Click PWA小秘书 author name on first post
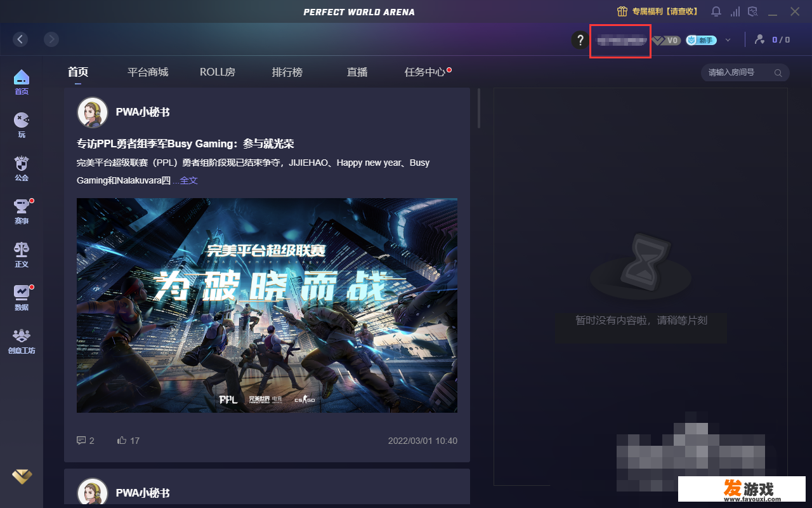Viewport: 812px width, 508px height. 143,112
